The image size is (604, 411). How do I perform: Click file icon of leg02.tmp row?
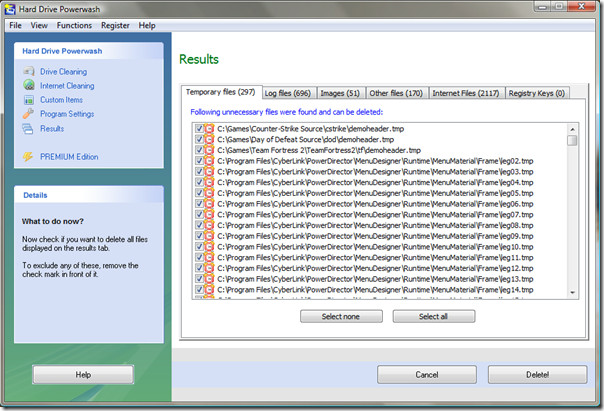point(209,161)
